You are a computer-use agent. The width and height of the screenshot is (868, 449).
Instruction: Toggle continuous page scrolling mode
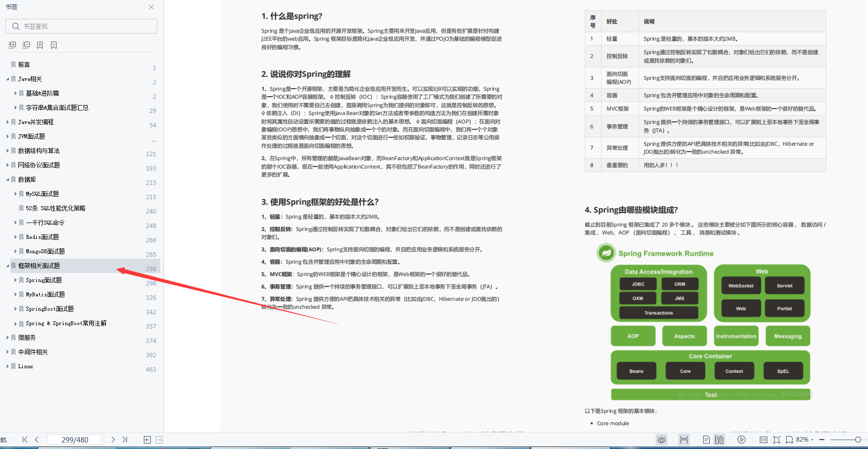(x=684, y=440)
